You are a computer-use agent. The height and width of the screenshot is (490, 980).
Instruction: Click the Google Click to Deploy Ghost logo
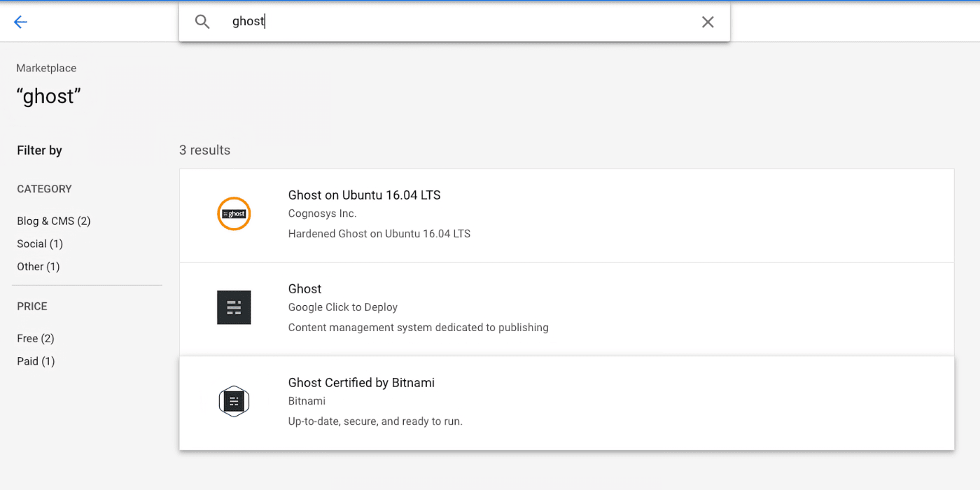[234, 307]
